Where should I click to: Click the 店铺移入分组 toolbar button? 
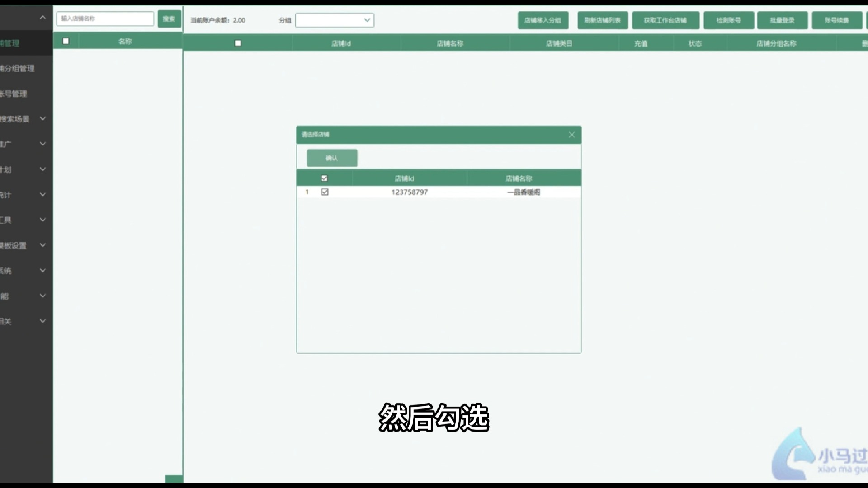[542, 20]
